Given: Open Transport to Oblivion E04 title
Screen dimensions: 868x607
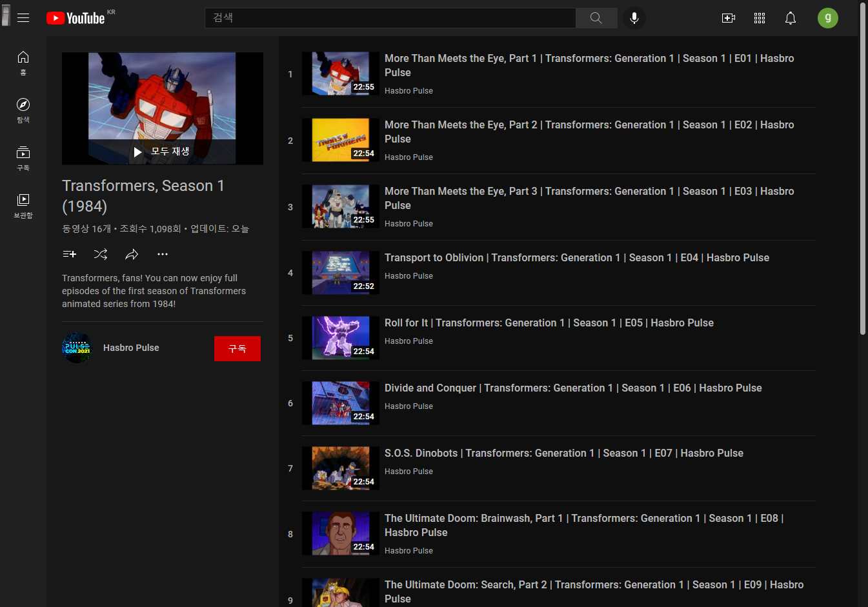Looking at the screenshot, I should 577,257.
